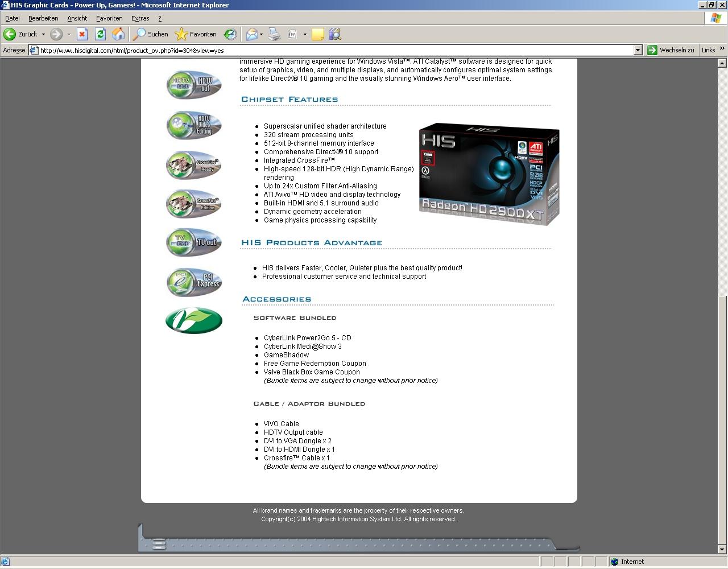
Task: Click the Wechseln zu go button
Action: tap(671, 50)
